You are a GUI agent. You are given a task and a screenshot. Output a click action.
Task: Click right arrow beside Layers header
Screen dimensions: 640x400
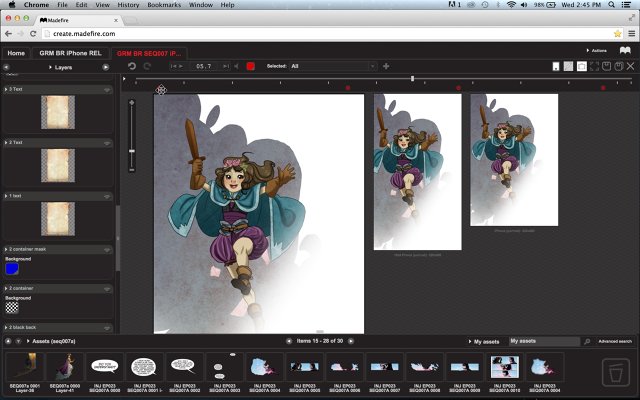[x=106, y=67]
